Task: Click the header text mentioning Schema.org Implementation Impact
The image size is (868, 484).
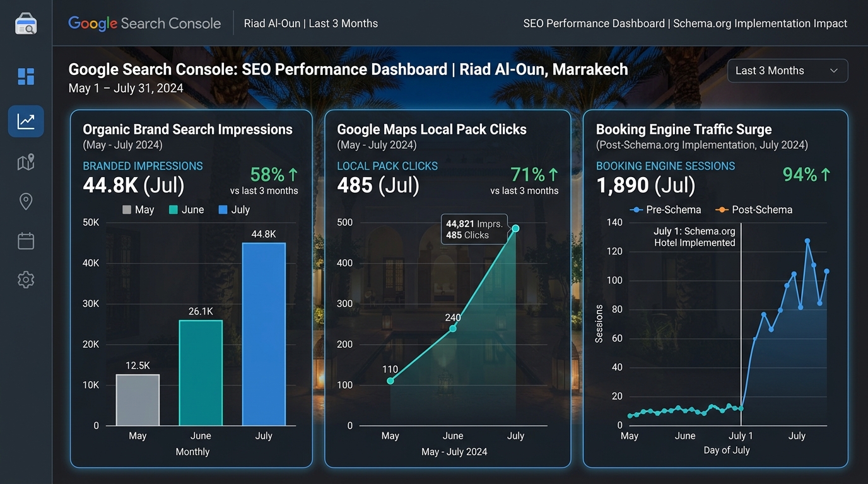Action: point(685,23)
